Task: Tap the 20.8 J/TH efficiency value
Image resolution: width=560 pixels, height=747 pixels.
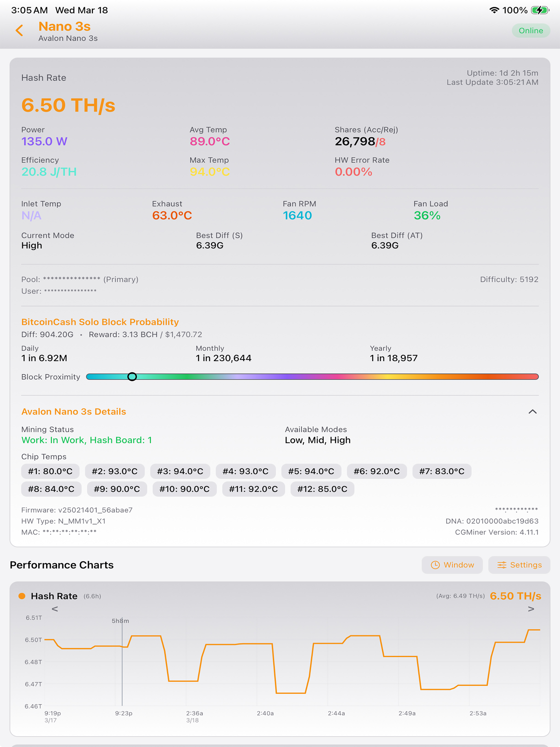Action: [x=49, y=171]
